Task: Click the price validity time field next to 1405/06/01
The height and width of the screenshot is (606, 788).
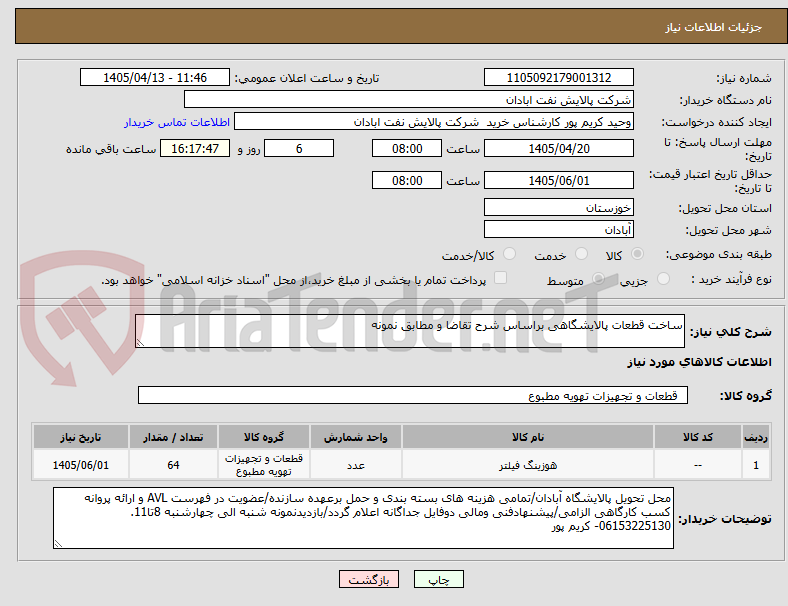Action: coord(407,180)
